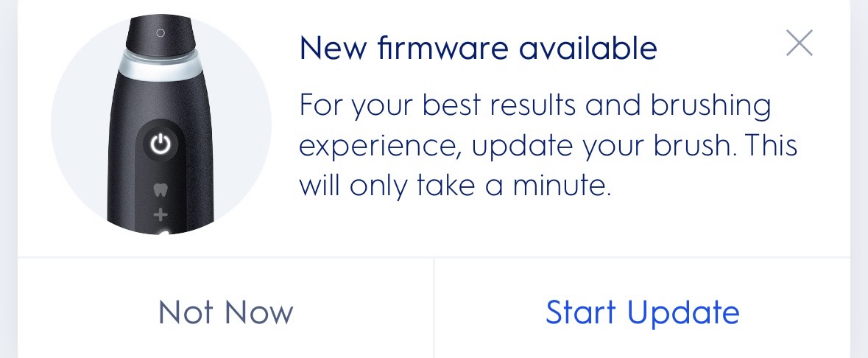Click the "New firmware available" heading

pos(478,49)
